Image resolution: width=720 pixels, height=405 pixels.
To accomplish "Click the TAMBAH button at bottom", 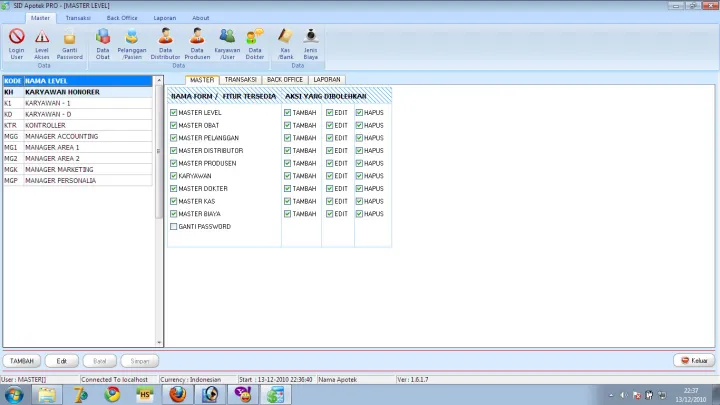I will pos(22,361).
